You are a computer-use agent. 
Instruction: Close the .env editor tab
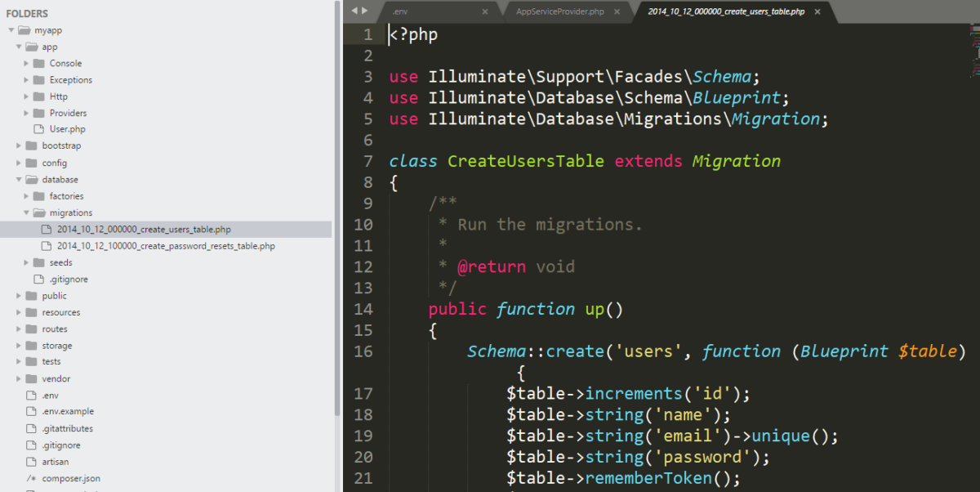pyautogui.click(x=486, y=11)
